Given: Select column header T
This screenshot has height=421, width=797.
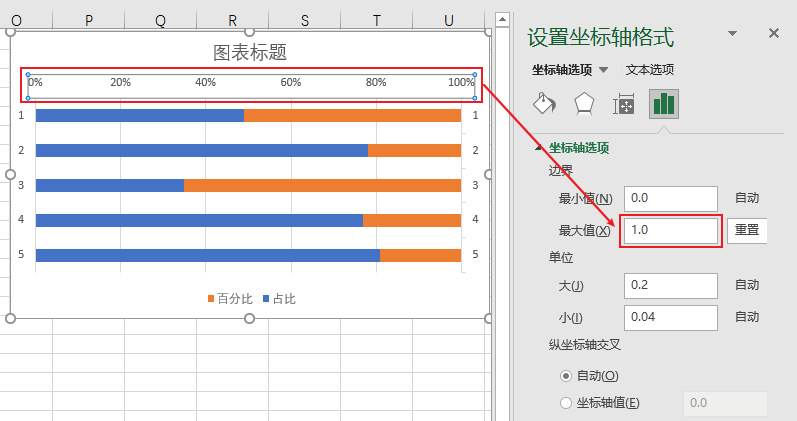Looking at the screenshot, I should point(377,20).
